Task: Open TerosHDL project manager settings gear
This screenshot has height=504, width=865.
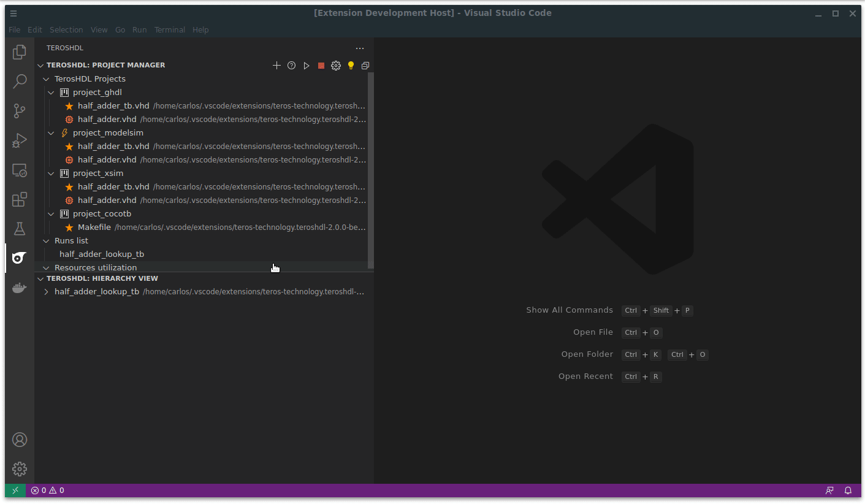Action: (336, 66)
